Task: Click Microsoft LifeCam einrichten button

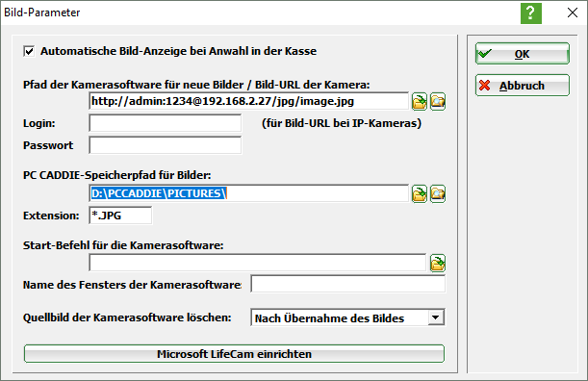Action: pyautogui.click(x=235, y=354)
